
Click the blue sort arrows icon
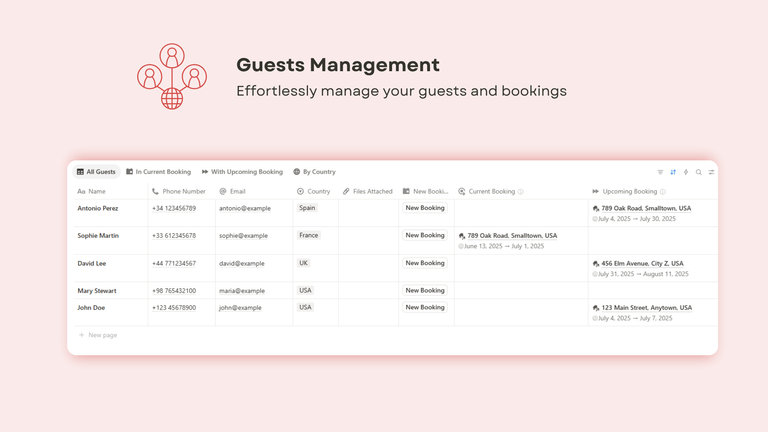pyautogui.click(x=673, y=172)
